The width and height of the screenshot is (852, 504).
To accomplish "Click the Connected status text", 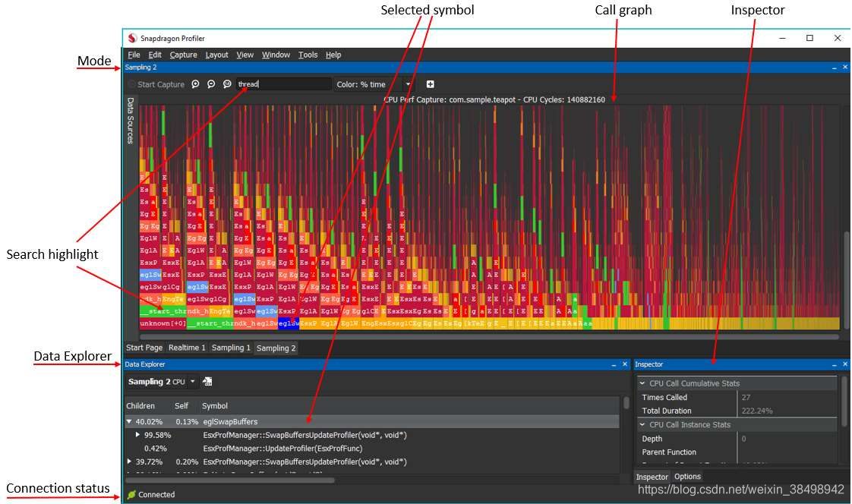I will pyautogui.click(x=156, y=495).
